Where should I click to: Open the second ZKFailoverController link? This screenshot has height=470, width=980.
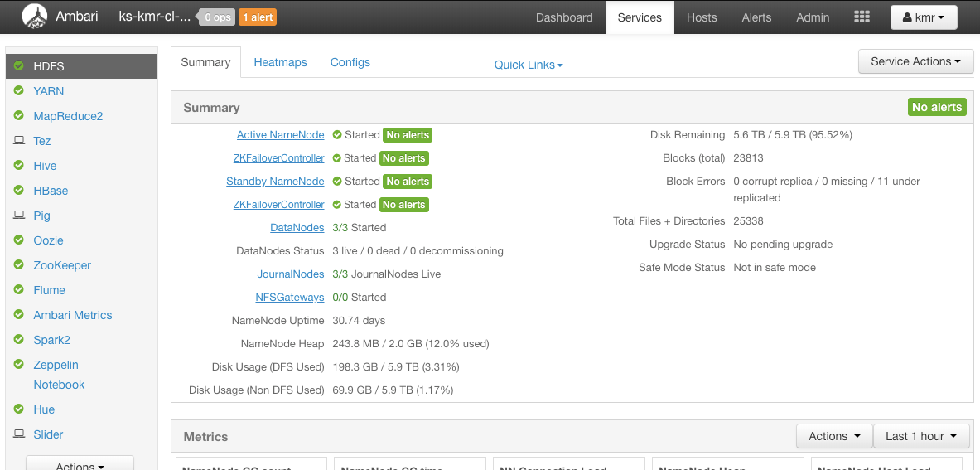(278, 205)
